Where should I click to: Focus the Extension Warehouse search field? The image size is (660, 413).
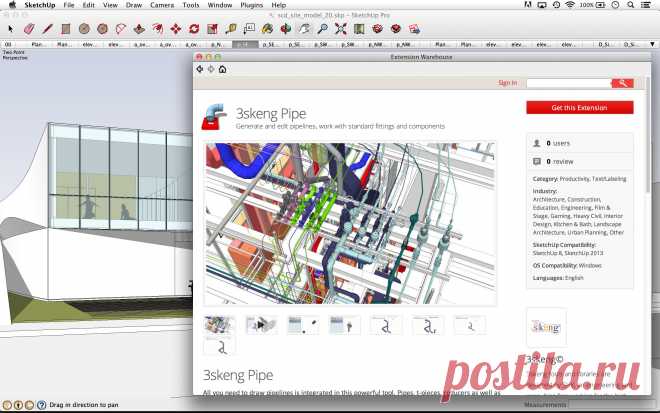pos(569,83)
